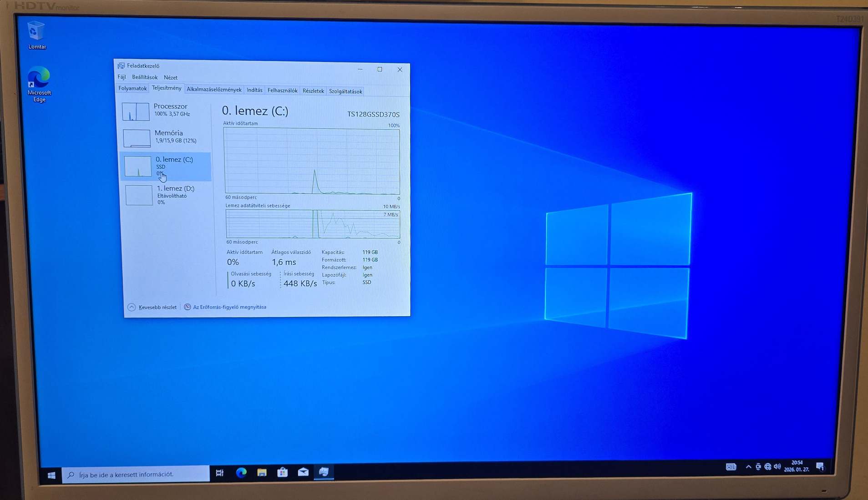Click the Feladatkezelő title bar icon
This screenshot has width=868, height=500.
121,66
